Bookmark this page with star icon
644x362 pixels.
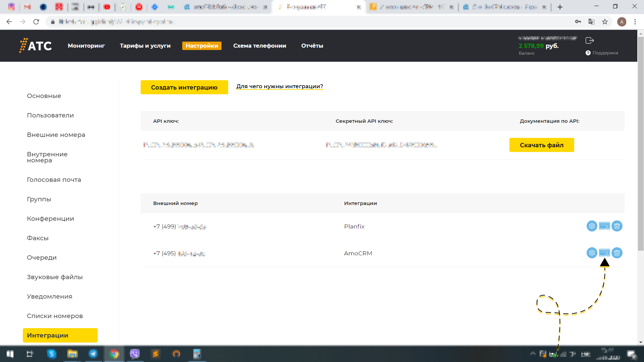point(605,22)
